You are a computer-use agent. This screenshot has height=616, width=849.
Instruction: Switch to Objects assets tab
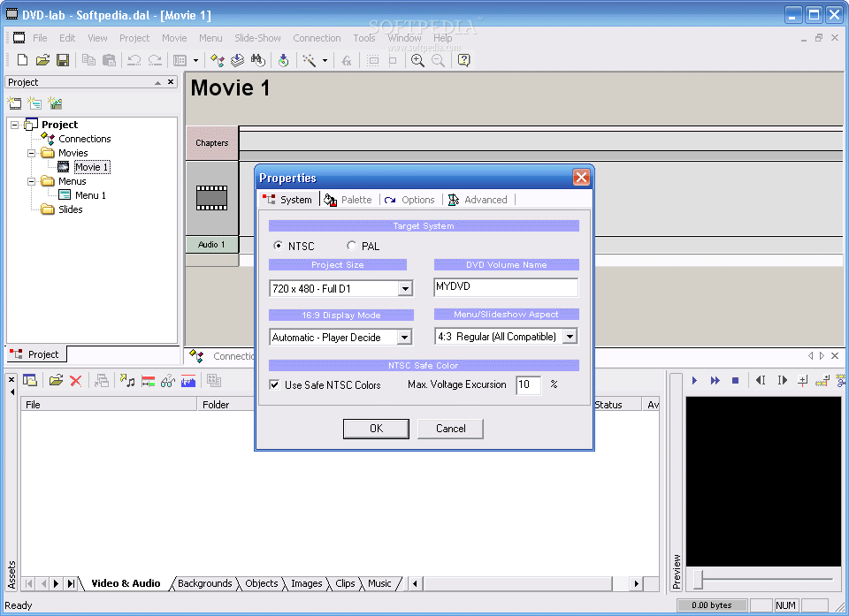click(262, 583)
